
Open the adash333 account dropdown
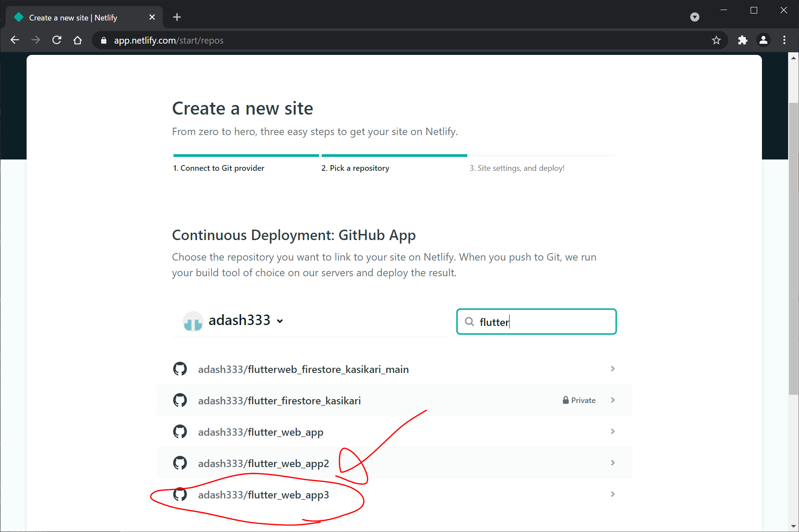coord(246,321)
